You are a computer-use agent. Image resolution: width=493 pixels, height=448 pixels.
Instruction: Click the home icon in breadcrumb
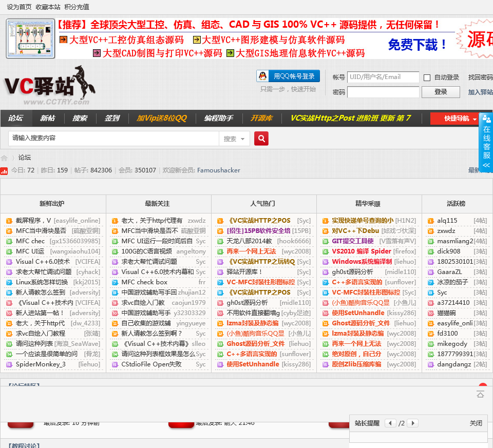(x=4, y=158)
